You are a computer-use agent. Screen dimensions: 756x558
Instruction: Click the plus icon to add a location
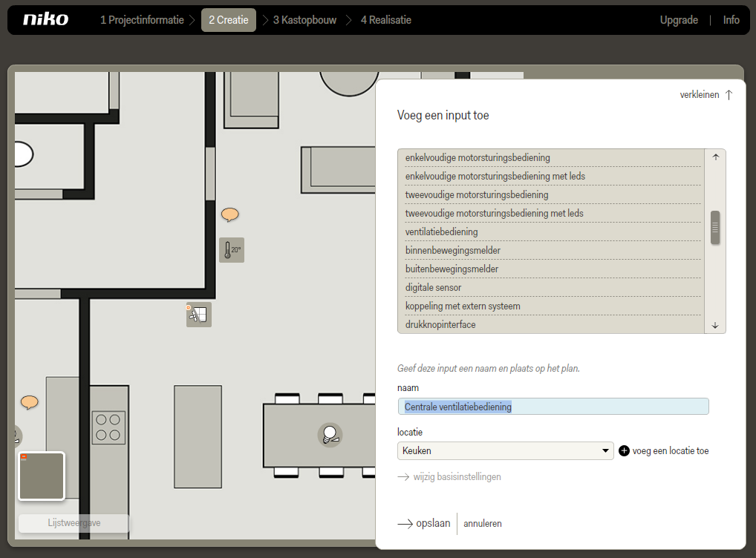pyautogui.click(x=624, y=450)
